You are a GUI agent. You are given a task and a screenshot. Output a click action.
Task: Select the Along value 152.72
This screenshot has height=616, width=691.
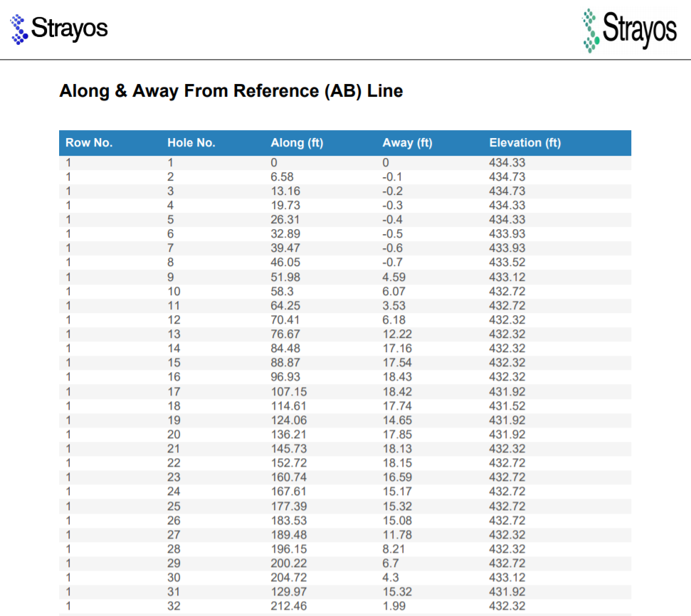point(289,463)
